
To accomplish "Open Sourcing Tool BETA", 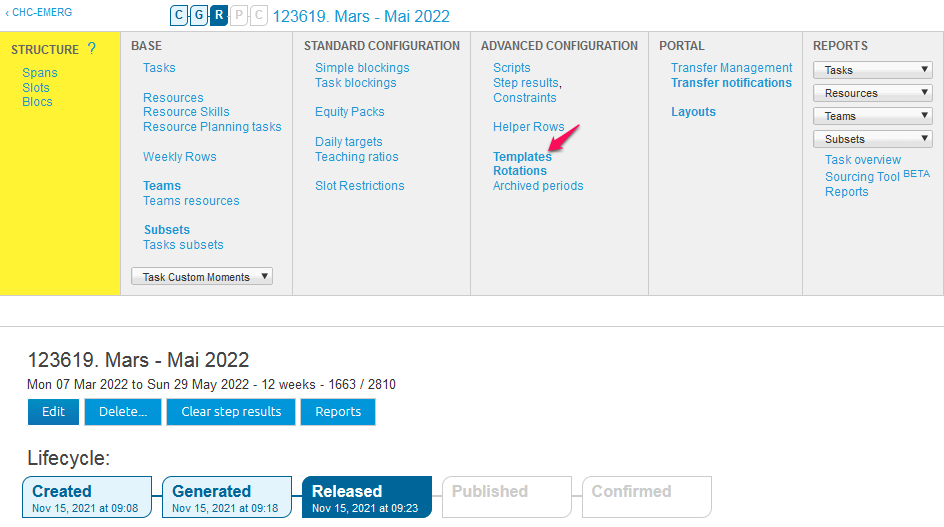I will 877,176.
